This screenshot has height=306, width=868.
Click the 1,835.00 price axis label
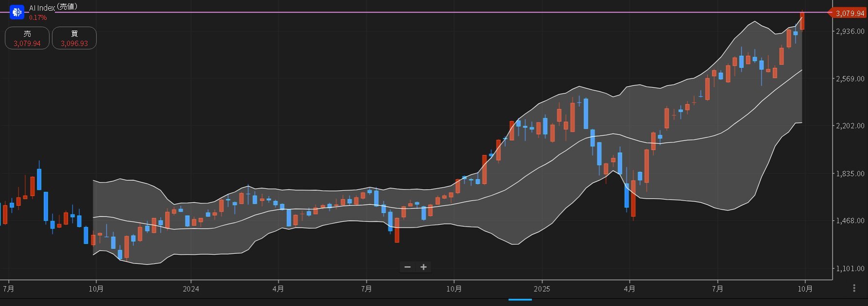tap(850, 174)
